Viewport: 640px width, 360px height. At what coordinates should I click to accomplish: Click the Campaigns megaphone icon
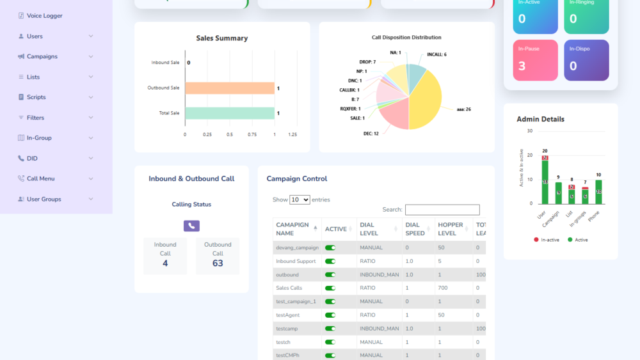coord(21,56)
